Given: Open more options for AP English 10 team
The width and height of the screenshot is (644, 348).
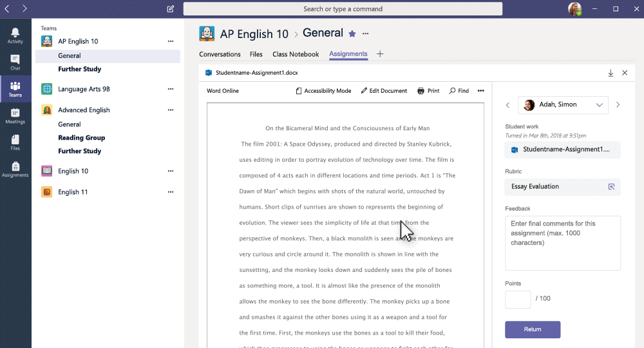Looking at the screenshot, I should pos(171,41).
